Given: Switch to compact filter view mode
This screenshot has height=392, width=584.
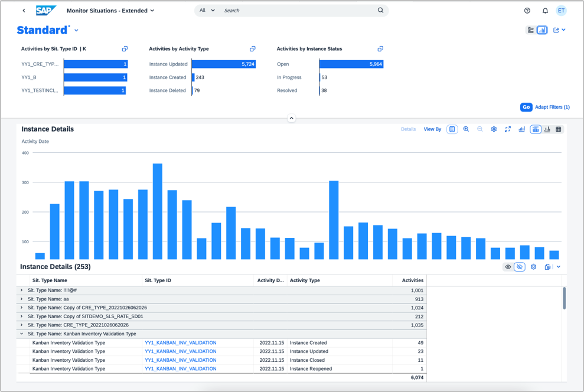Looking at the screenshot, I should [530, 30].
